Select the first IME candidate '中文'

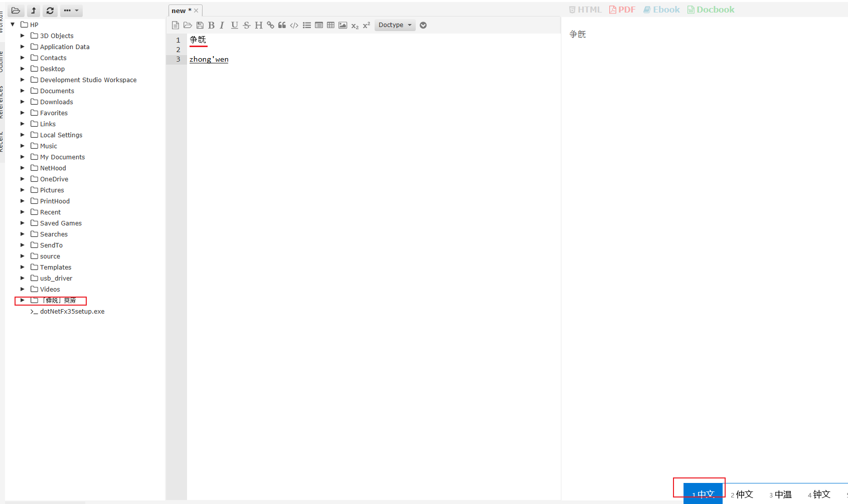703,493
